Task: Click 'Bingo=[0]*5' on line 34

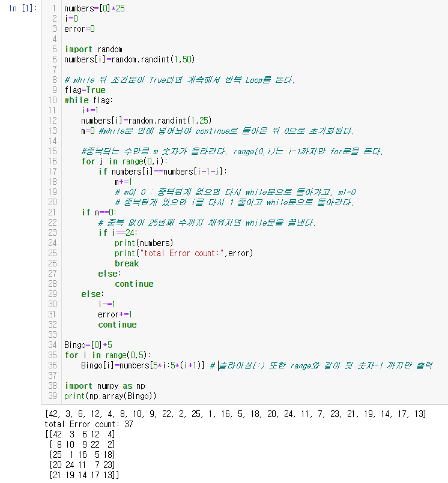Action: (x=88, y=345)
